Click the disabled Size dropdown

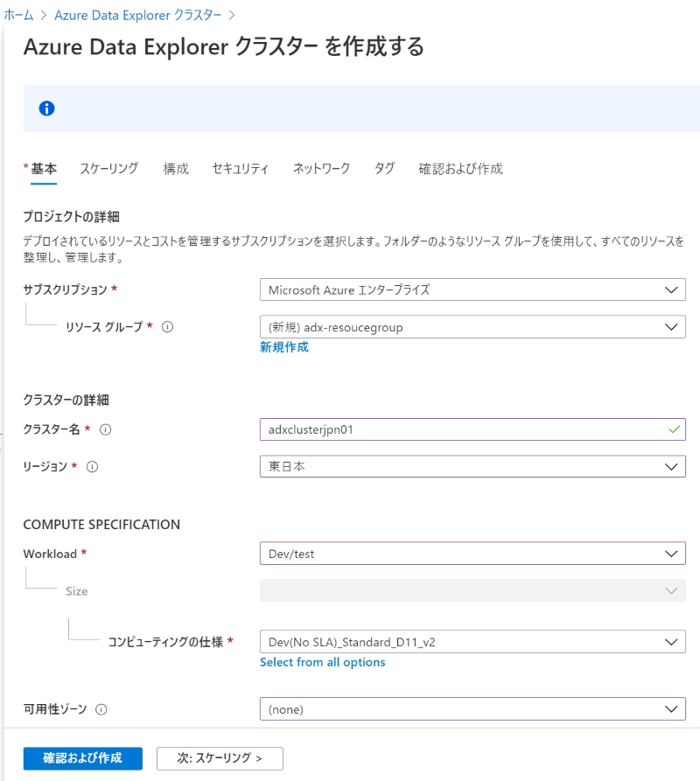point(472,590)
